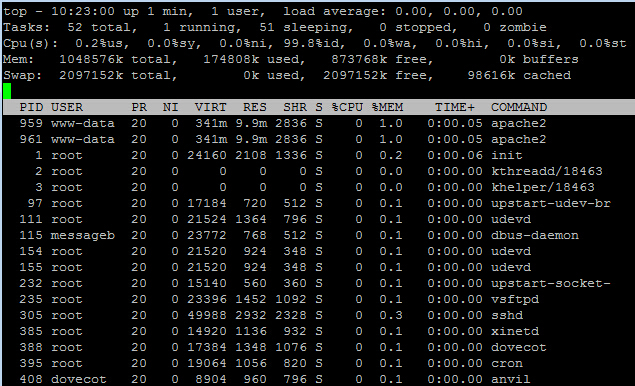The image size is (635, 386).
Task: Click the cron process name
Action: pos(507,363)
